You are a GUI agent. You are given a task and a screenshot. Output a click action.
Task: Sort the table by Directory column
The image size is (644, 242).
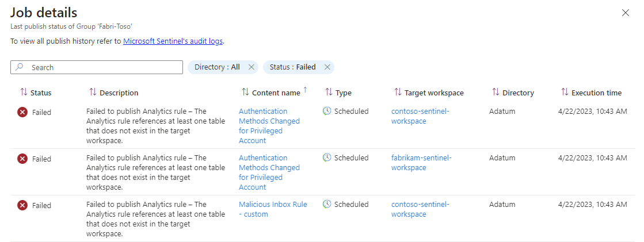(513, 93)
